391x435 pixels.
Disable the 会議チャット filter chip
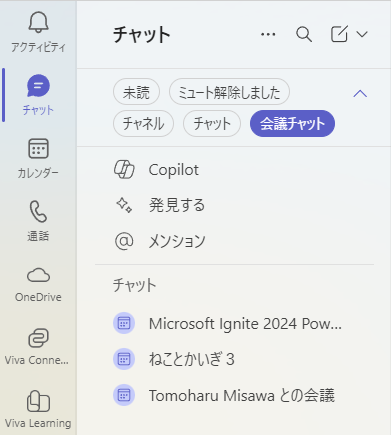[292, 124]
